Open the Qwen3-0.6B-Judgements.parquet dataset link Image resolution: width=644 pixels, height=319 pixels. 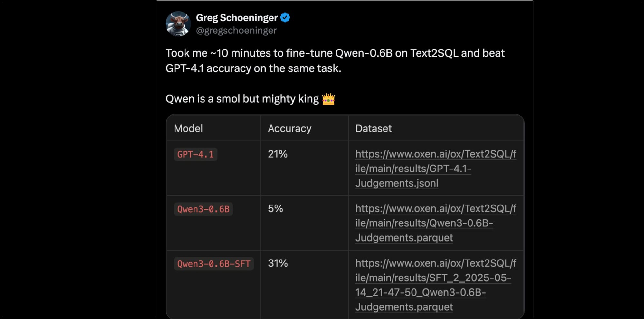436,223
